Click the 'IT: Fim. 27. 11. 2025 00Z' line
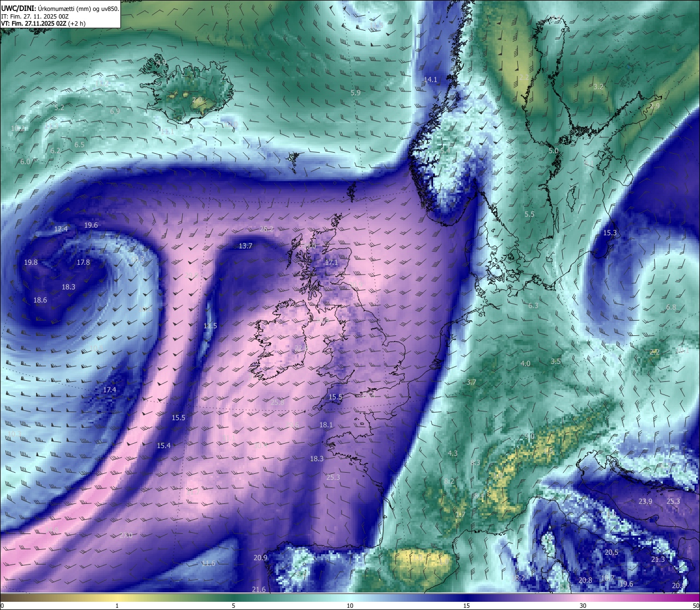Viewport: 700px width, 610px height. [x=35, y=16]
